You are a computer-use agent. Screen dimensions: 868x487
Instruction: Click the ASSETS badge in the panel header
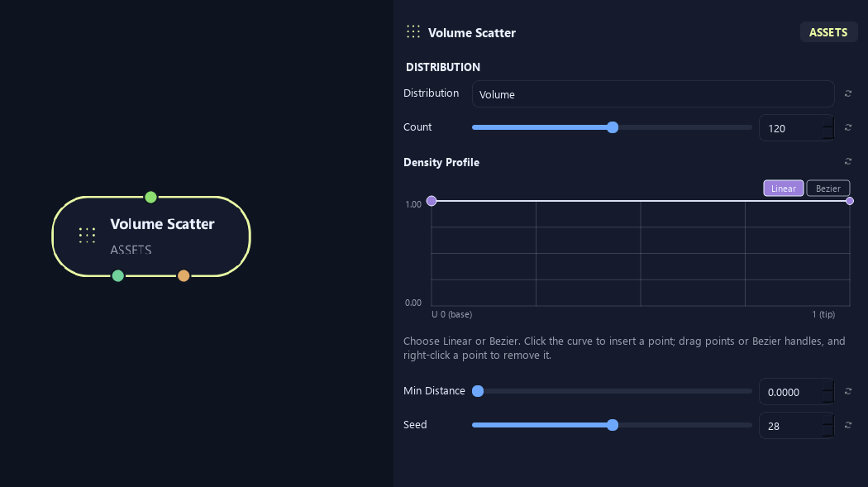(828, 32)
